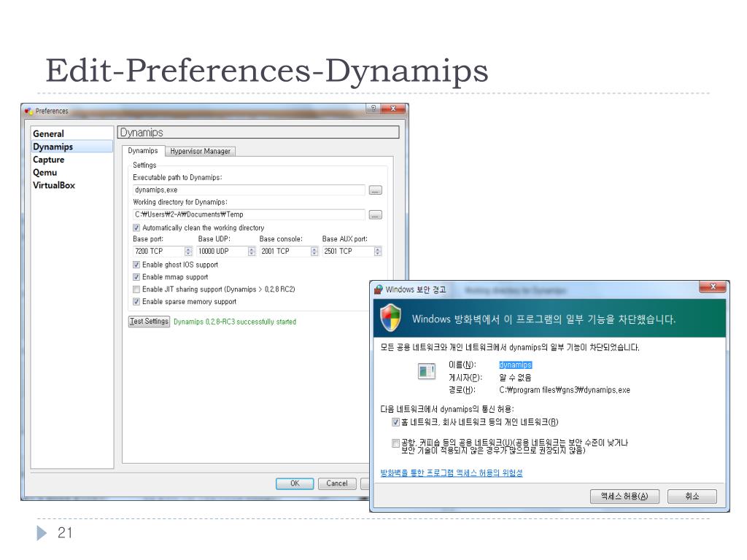747x560 pixels.
Task: Switch to the Hypervisor Manager tab
Action: [x=200, y=152]
